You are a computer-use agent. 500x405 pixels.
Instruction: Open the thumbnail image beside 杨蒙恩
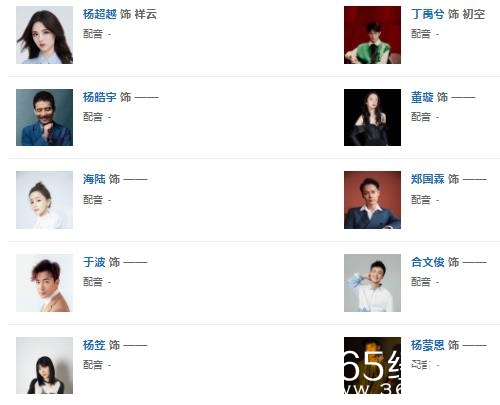click(372, 365)
